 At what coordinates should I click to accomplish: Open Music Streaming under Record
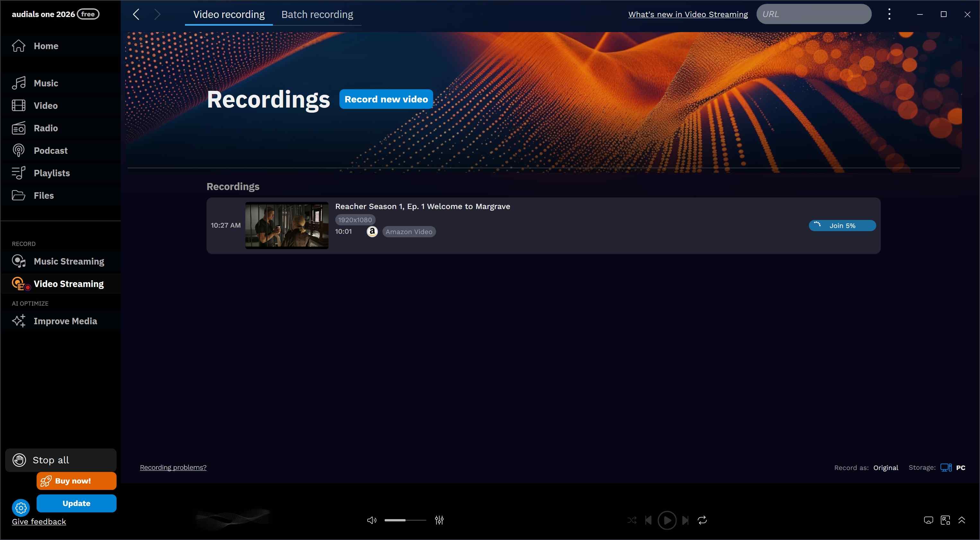click(x=69, y=261)
